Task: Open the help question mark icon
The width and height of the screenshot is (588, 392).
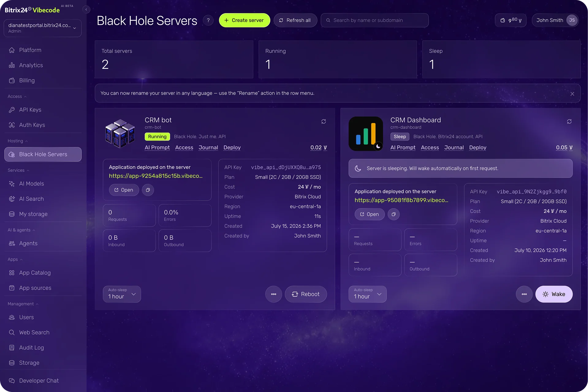Action: point(208,20)
